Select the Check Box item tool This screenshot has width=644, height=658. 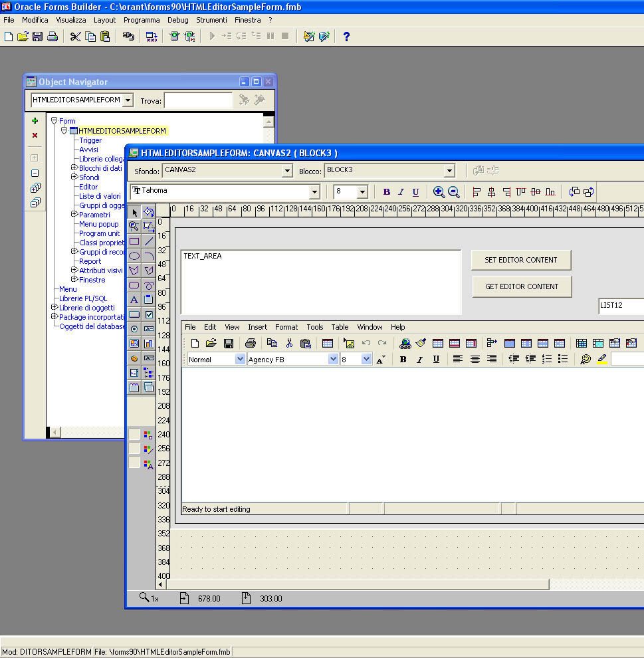(148, 314)
